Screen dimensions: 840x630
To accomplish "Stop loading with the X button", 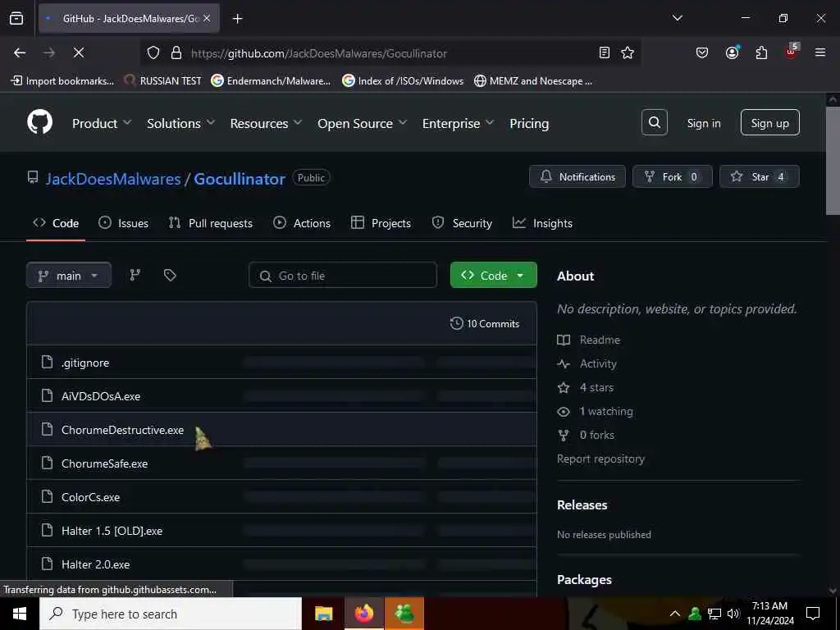I will (78, 52).
